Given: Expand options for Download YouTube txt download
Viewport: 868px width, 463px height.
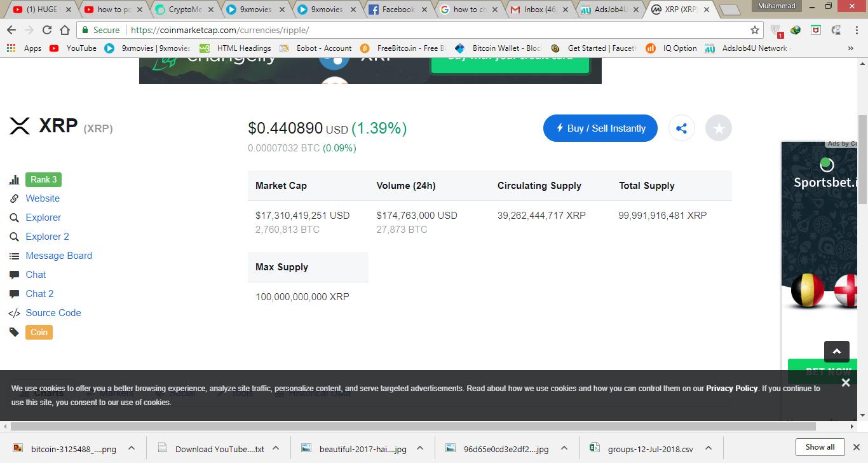Looking at the screenshot, I should (276, 448).
